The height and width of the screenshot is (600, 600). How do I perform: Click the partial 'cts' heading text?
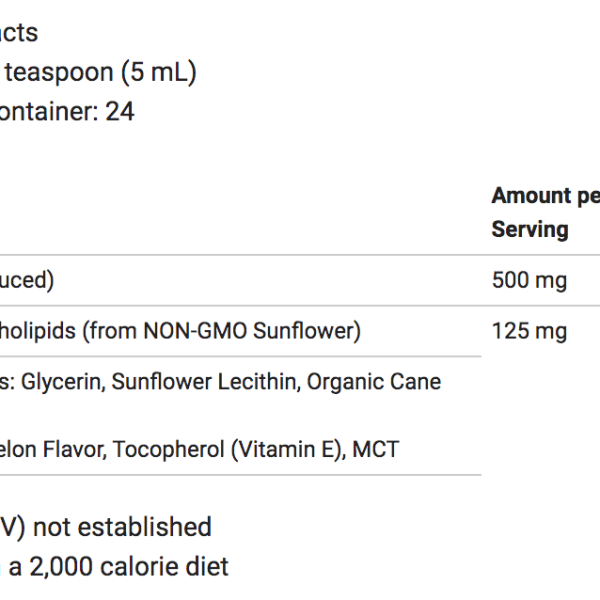(19, 33)
